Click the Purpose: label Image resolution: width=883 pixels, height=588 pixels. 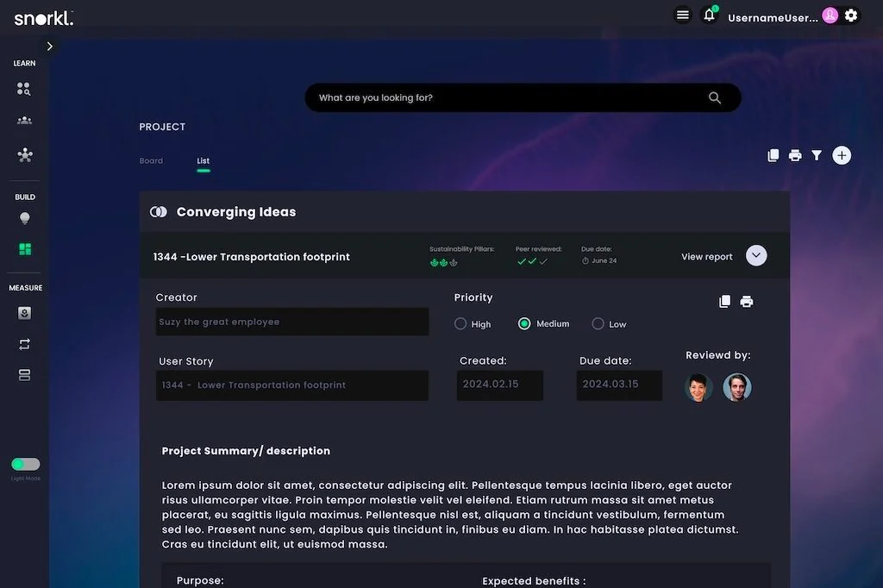click(200, 581)
